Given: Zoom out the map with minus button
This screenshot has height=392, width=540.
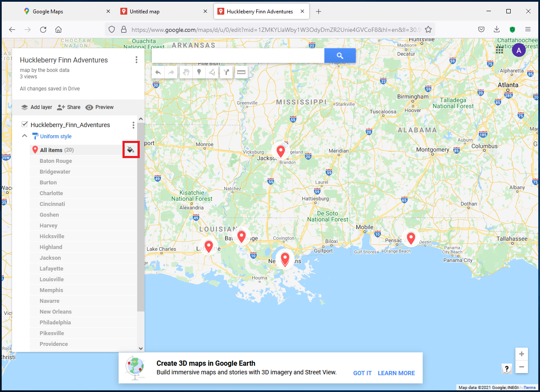Looking at the screenshot, I should (x=521, y=367).
